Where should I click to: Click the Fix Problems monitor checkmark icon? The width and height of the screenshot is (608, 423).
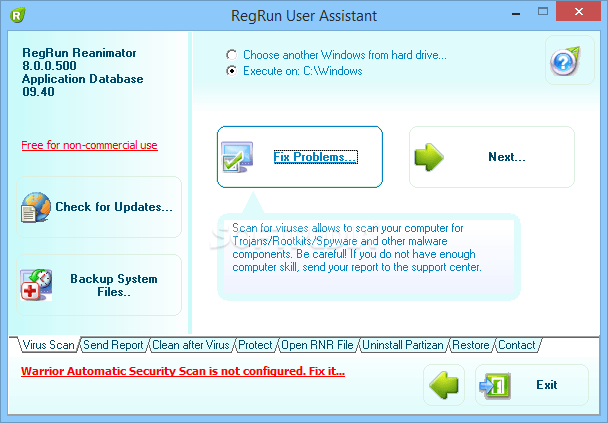[240, 157]
